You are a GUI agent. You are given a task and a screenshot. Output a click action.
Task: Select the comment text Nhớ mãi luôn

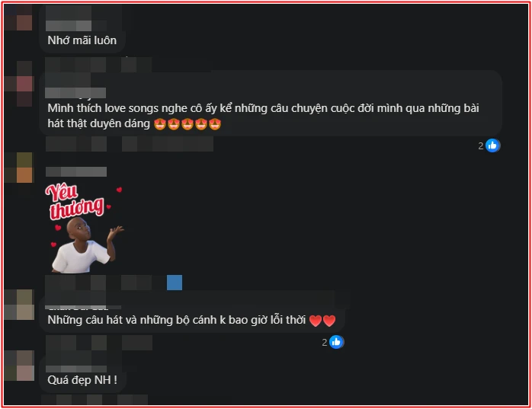tap(82, 40)
